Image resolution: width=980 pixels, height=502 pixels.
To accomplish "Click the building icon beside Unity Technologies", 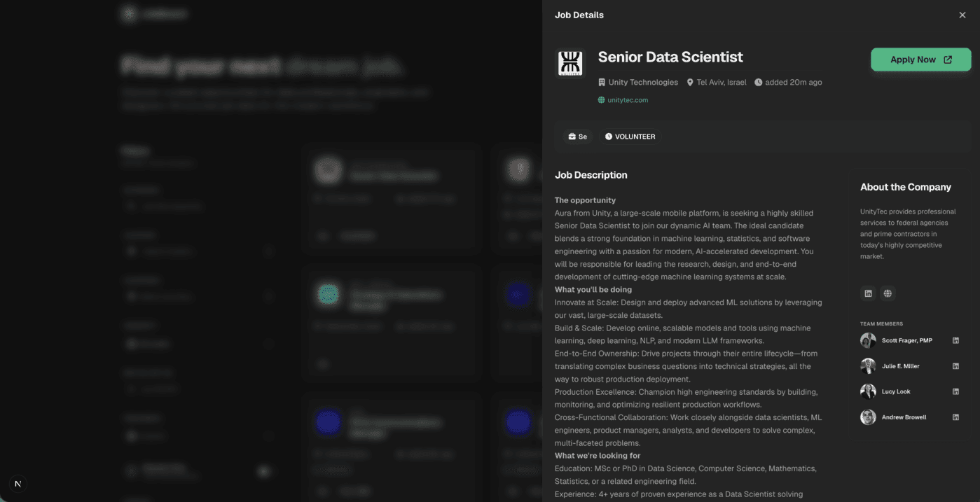I will 601,83.
